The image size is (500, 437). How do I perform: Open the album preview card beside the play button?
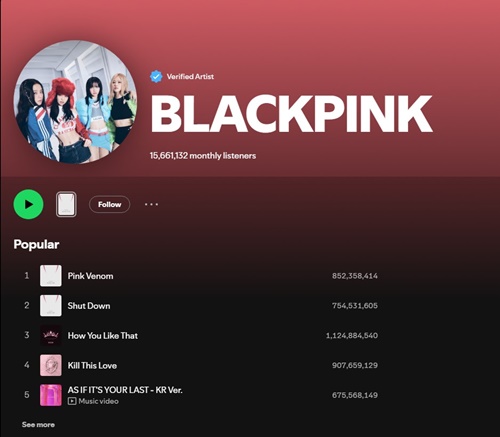point(66,204)
